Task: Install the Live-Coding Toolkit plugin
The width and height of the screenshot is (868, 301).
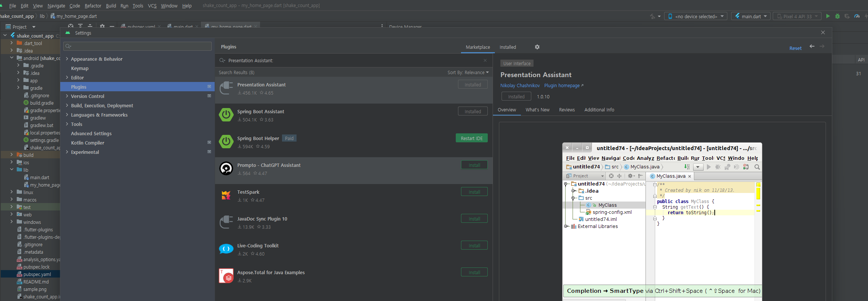Action: 474,245
